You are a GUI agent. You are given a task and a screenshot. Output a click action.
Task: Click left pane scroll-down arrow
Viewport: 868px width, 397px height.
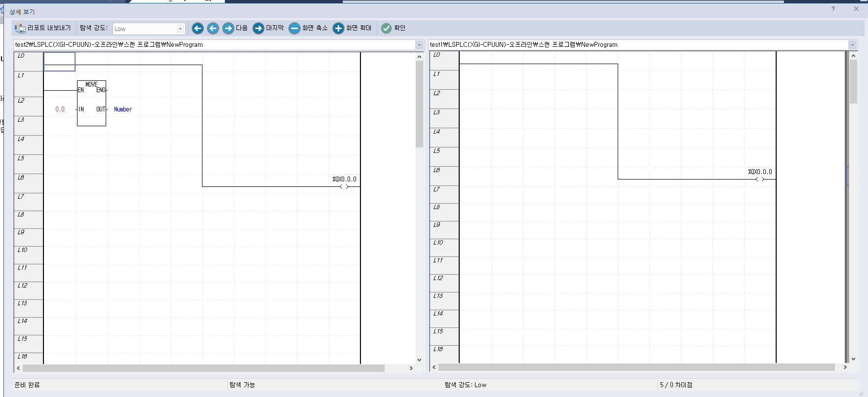click(x=419, y=360)
